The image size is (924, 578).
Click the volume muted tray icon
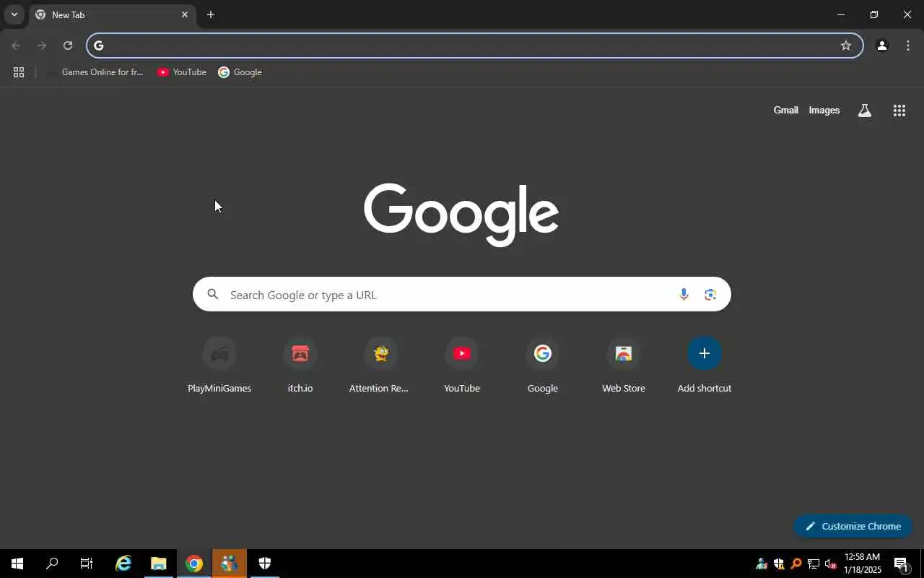coord(830,564)
